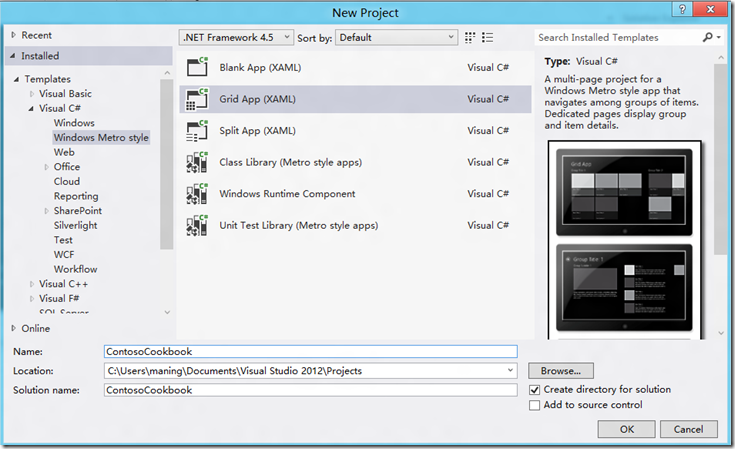735x449 pixels.
Task: Open the Sort by Default dropdown
Action: click(x=397, y=37)
